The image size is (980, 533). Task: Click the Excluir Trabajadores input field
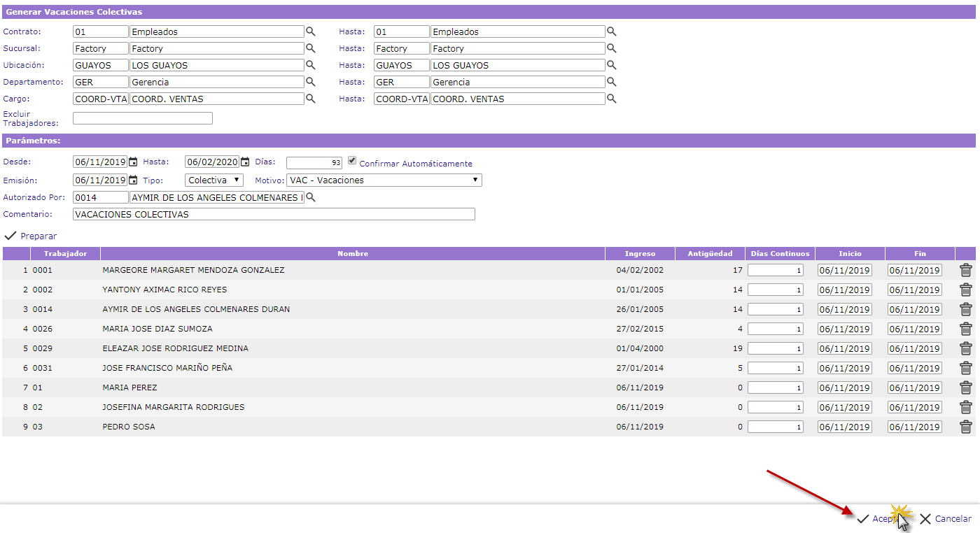coord(142,119)
